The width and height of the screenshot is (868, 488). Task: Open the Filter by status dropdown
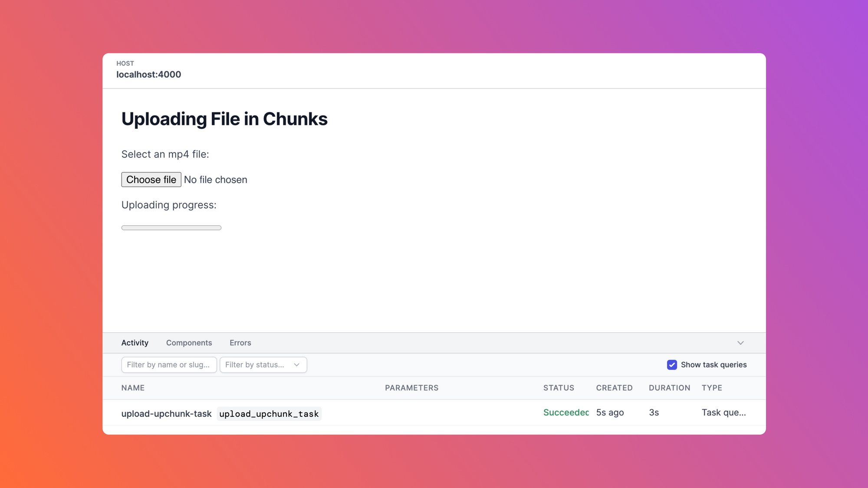point(263,365)
